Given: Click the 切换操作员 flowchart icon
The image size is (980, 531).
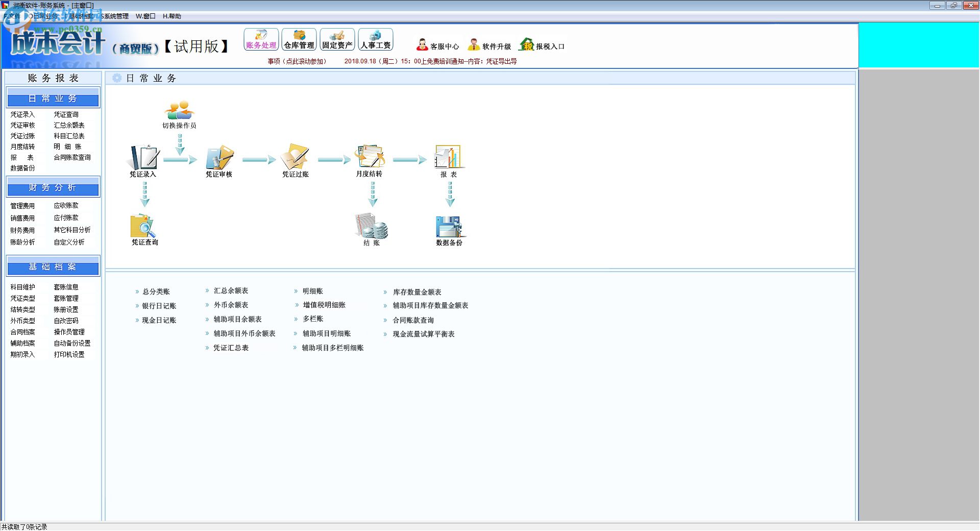Looking at the screenshot, I should click(x=179, y=114).
